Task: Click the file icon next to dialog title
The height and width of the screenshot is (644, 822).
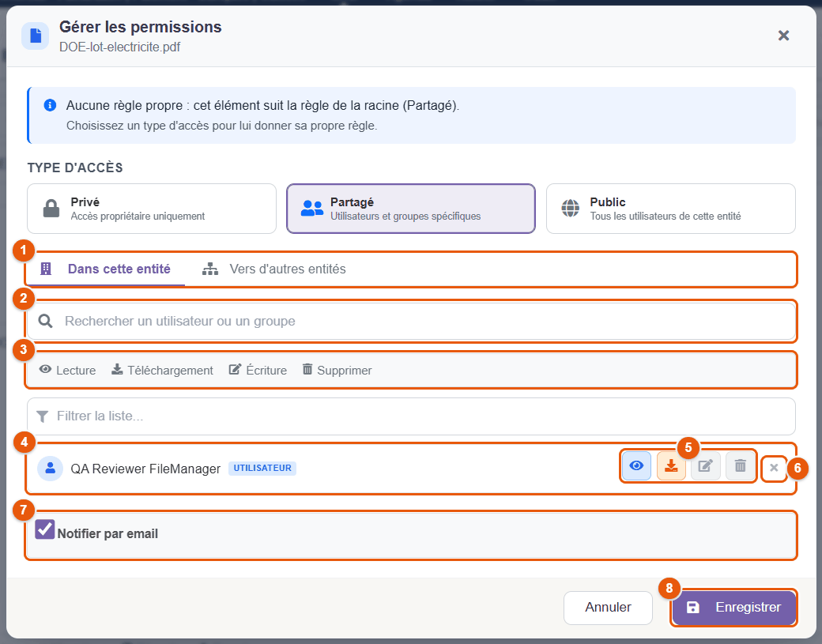Action: pos(35,36)
